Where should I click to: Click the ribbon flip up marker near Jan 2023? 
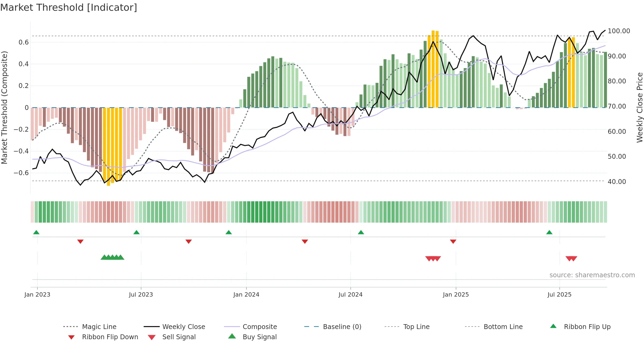(36, 232)
